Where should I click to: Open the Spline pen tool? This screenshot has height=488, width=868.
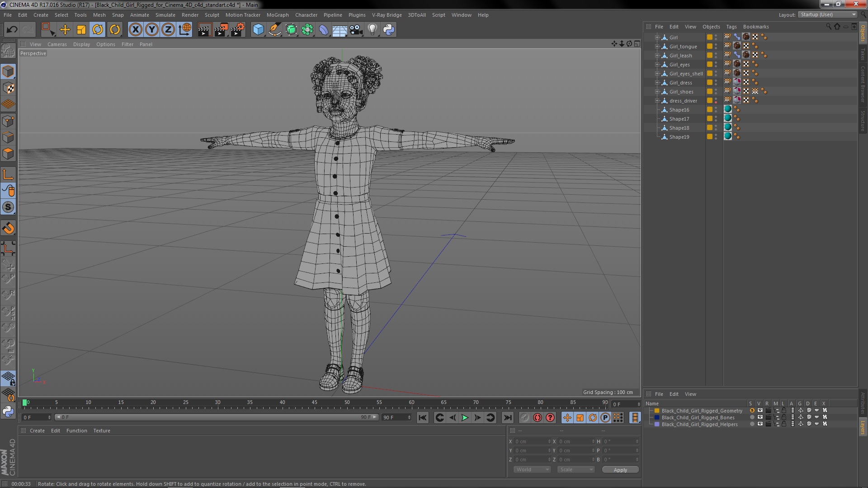[x=275, y=30]
